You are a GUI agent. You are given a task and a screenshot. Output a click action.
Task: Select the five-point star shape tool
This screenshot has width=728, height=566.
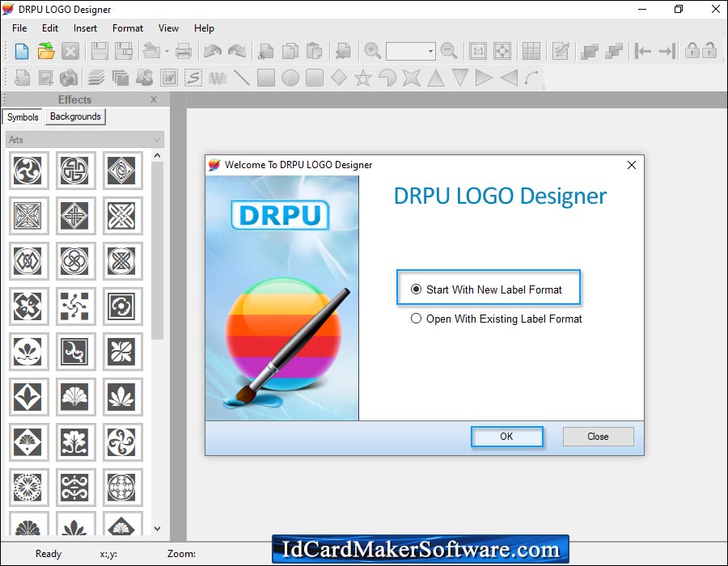coord(363,78)
